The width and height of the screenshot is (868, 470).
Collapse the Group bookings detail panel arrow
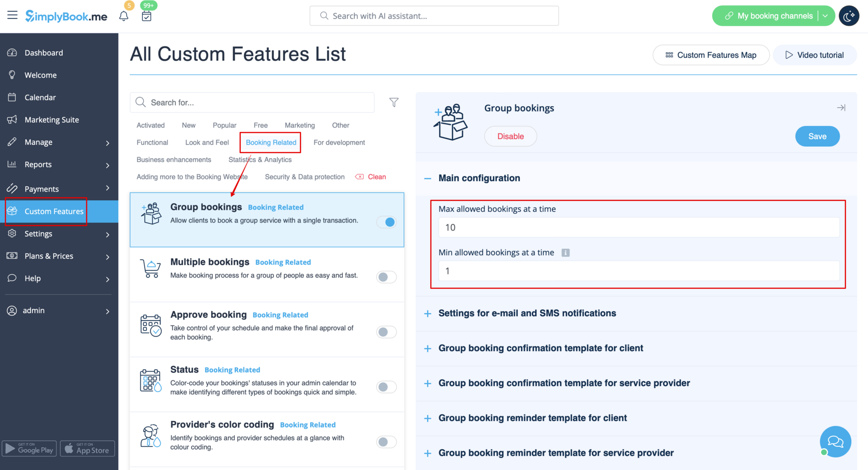pyautogui.click(x=841, y=108)
